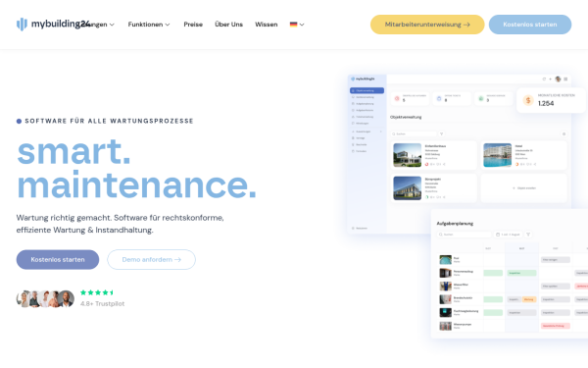Request a demo via Demo anfordern

click(x=151, y=259)
